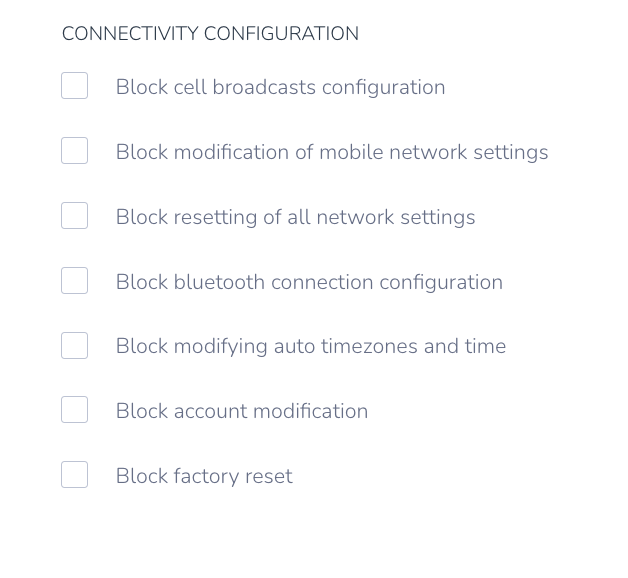Tick the Block factory reset checkbox
This screenshot has height=578, width=628.
pos(74,474)
